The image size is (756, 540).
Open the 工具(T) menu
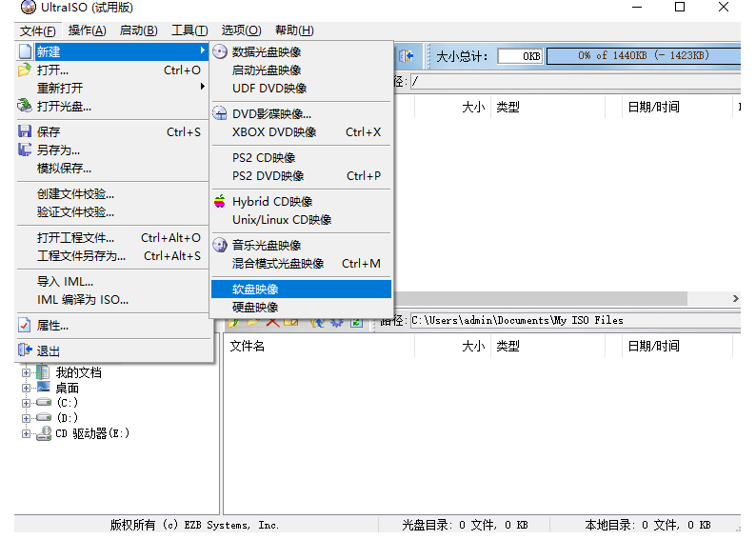(x=190, y=30)
